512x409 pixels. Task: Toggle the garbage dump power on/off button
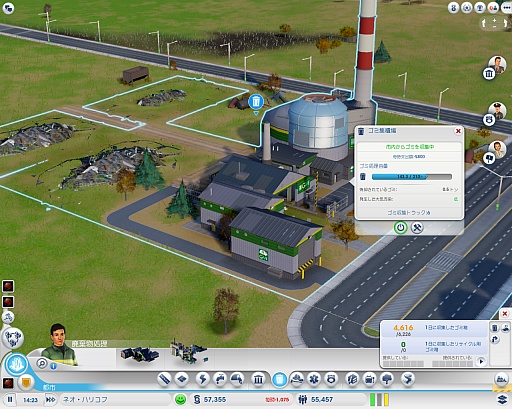pos(400,228)
